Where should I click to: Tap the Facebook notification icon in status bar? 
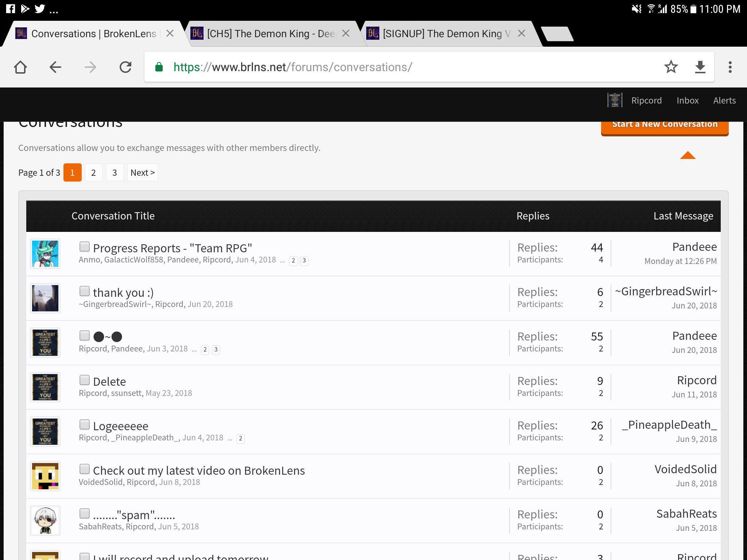click(x=11, y=9)
